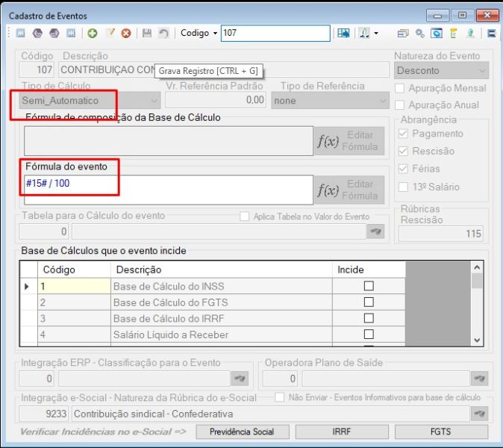Image resolution: width=503 pixels, height=448 pixels.
Task: Click the stacked windows toolbar icon
Action: tap(403, 33)
